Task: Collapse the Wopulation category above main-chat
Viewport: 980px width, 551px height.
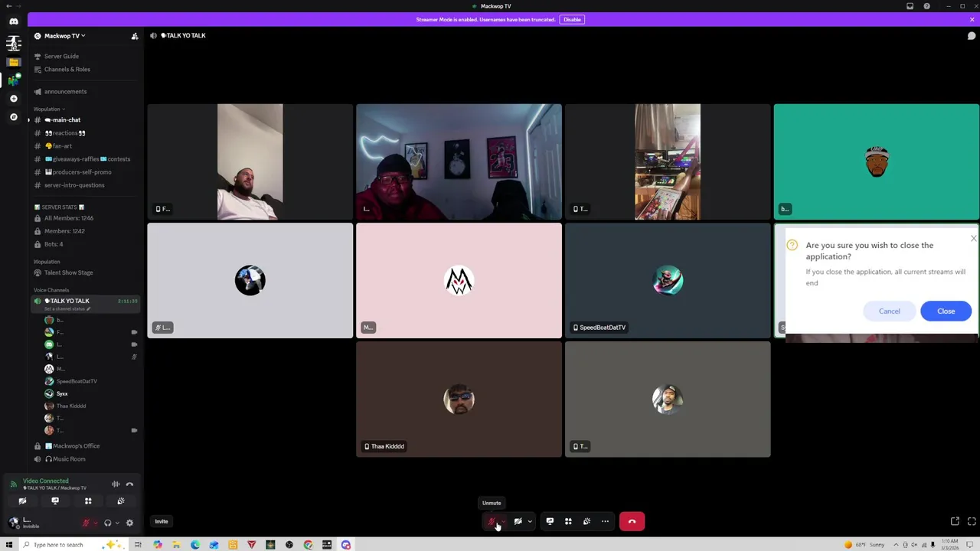Action: click(x=49, y=109)
